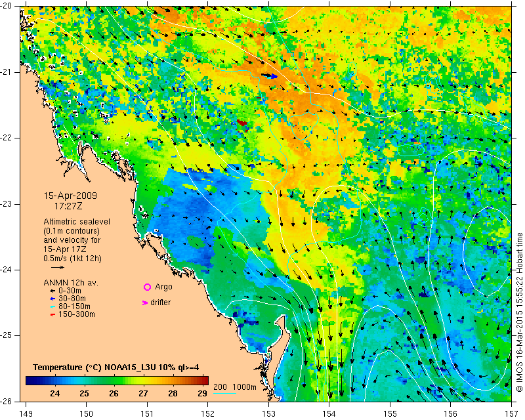This screenshot has height=420, width=525.
Task: Click the latitude axis label -20
Action: click(6, 6)
